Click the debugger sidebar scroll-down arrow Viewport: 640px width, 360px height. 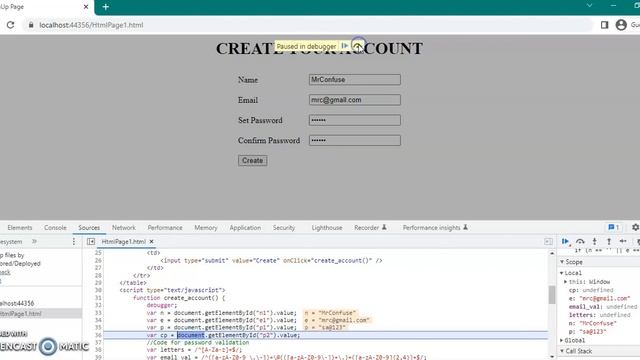[x=552, y=357]
